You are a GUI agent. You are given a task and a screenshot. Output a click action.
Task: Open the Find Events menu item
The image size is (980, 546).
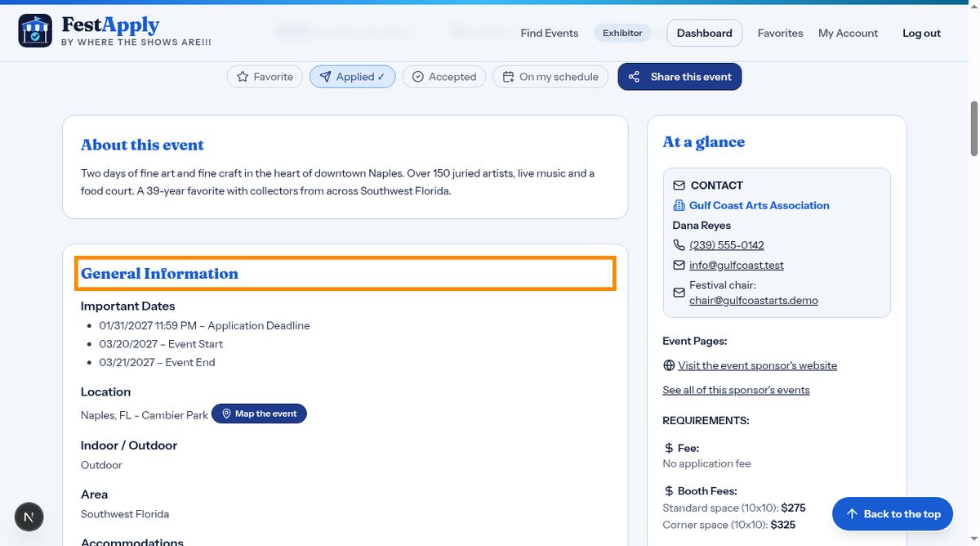click(x=550, y=34)
